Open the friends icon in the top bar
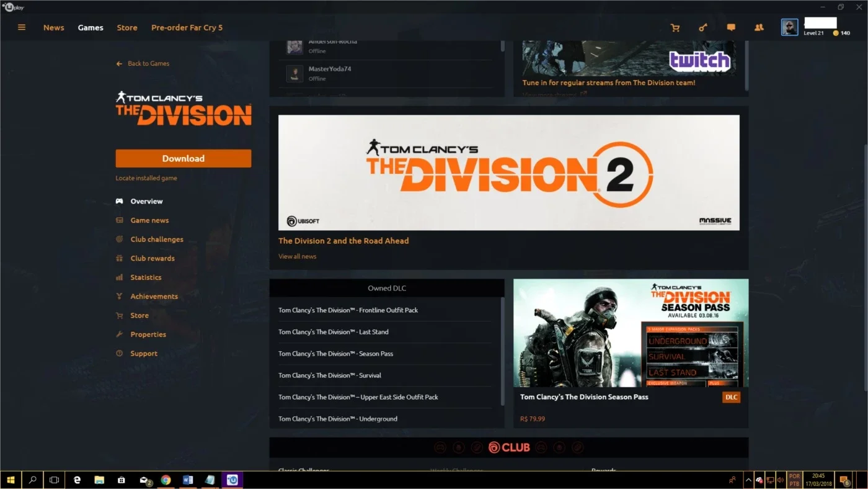Viewport: 868px width, 489px height. tap(759, 27)
